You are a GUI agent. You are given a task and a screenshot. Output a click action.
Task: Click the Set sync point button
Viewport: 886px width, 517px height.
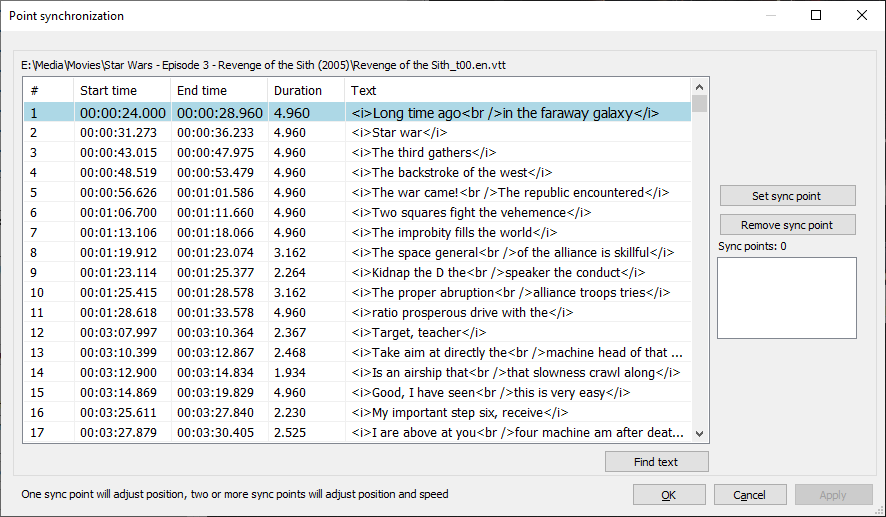coord(787,196)
